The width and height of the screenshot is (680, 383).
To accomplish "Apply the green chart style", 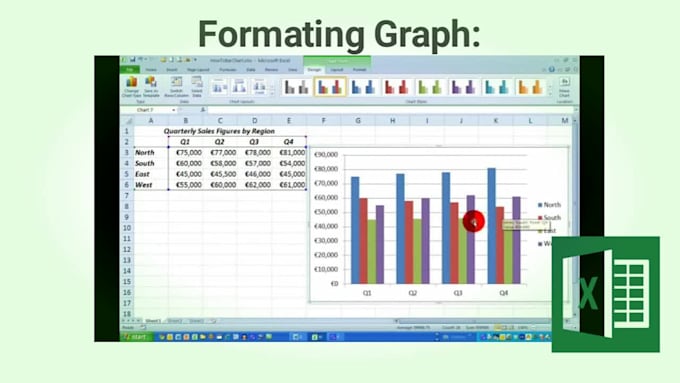I will click(x=430, y=87).
